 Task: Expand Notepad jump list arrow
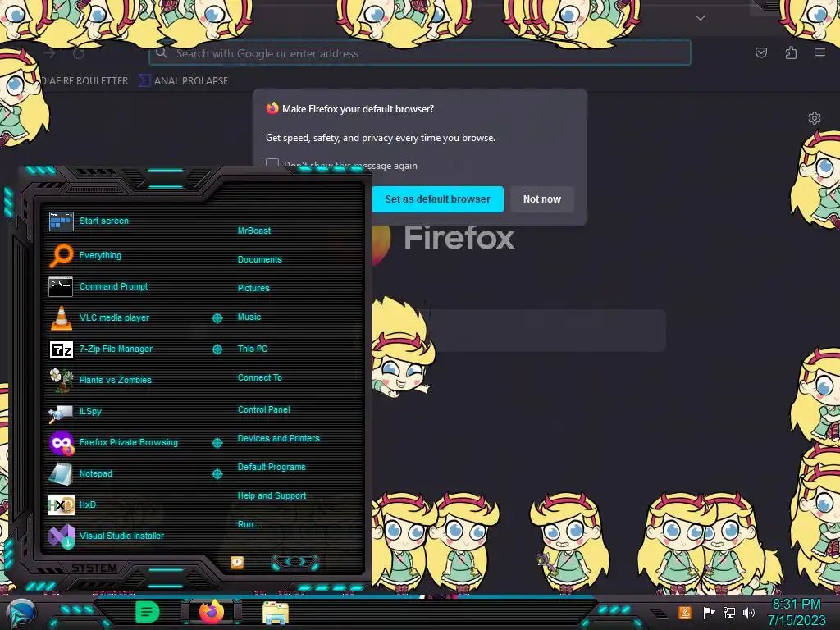coord(217,474)
